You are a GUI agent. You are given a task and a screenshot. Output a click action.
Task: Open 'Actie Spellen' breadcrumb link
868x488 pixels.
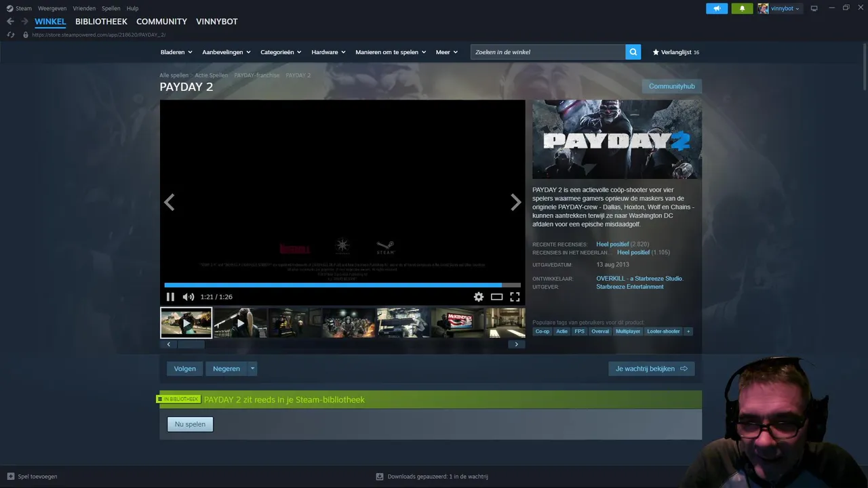(211, 75)
